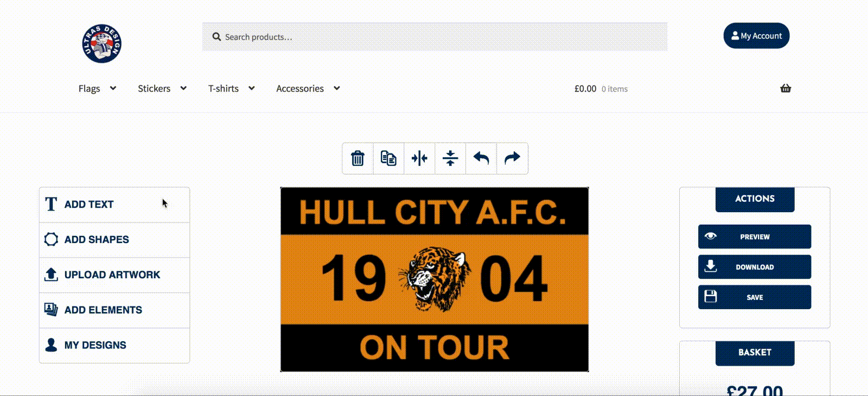Choose Add Text

click(x=114, y=205)
